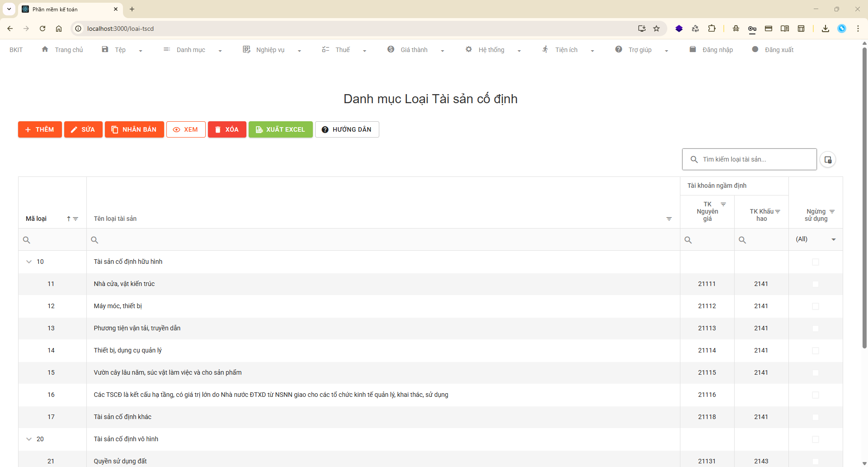868x467 pixels.
Task: Collapse group row 20 chevron
Action: [29, 439]
